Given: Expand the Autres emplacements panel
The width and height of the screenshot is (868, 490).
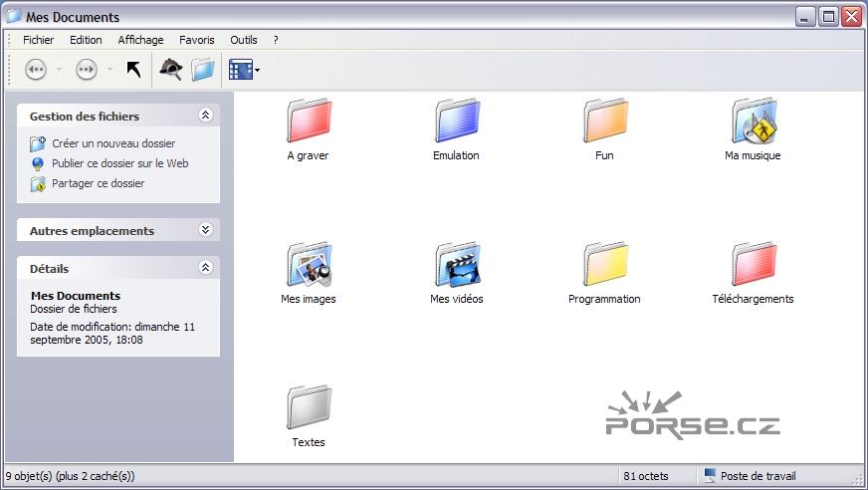Looking at the screenshot, I should [x=206, y=230].
